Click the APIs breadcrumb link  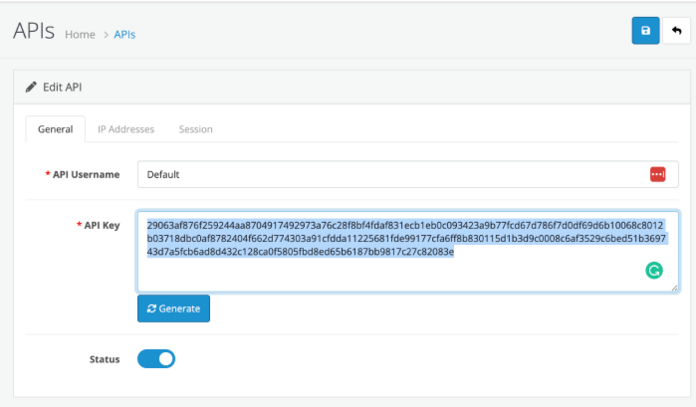124,34
